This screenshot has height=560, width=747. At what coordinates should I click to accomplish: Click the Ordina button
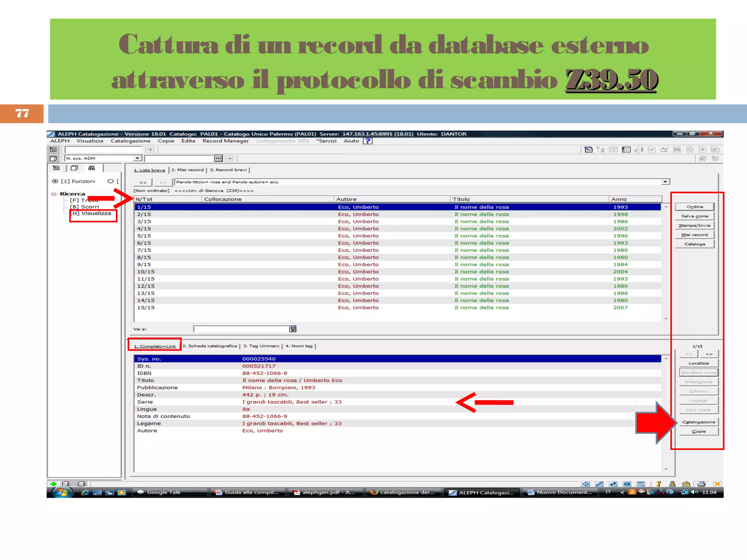[694, 207]
